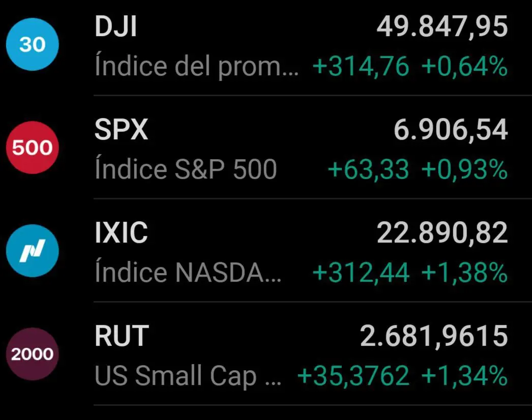Open the DJI ticker symbol
Viewport: 532px width, 420px height.
pos(116,27)
